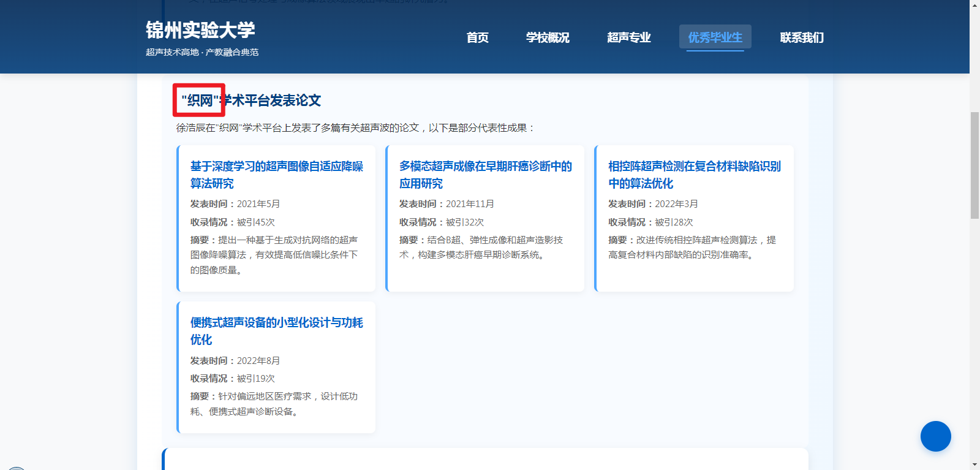Click the vertical scrollbar thumb
The width and height of the screenshot is (980, 470).
click(x=974, y=165)
